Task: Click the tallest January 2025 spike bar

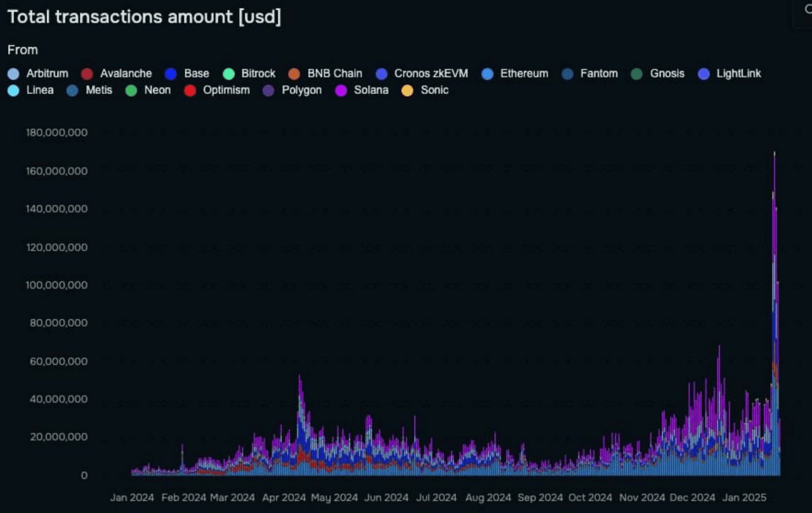Action: coord(775,313)
